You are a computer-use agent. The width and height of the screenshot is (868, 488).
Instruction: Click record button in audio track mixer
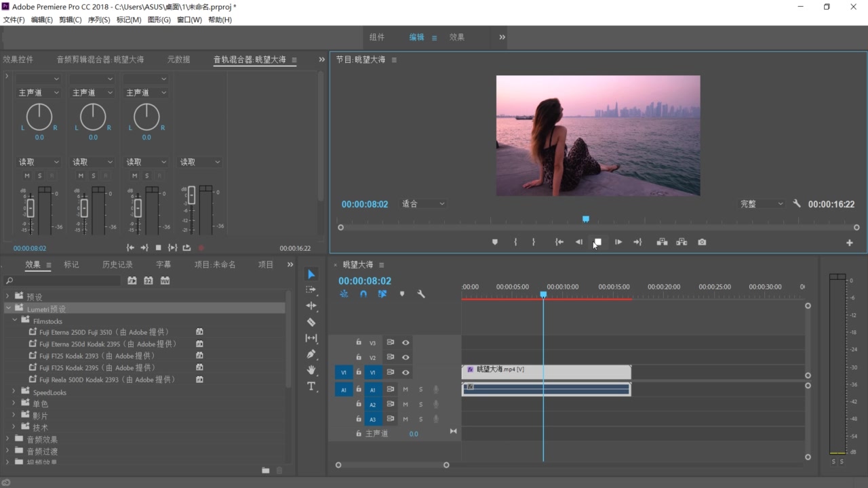pyautogui.click(x=201, y=248)
